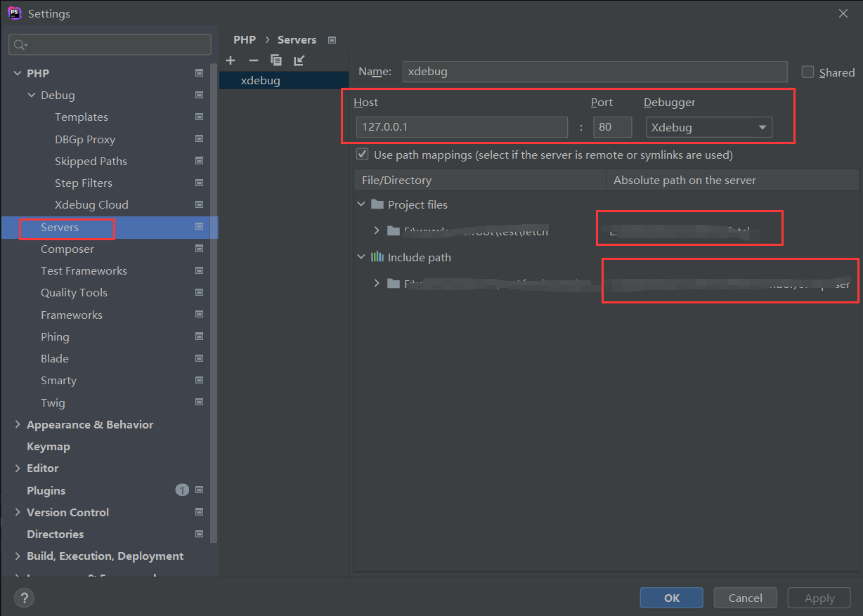
Task: Collapse the PHP settings section
Action: [x=18, y=73]
